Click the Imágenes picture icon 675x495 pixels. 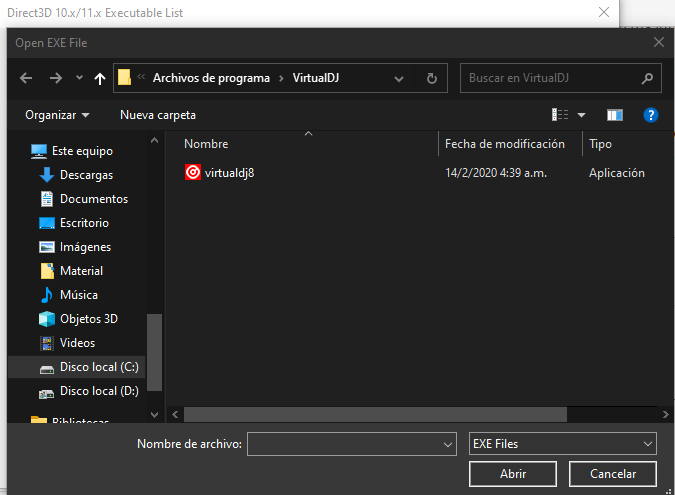46,247
